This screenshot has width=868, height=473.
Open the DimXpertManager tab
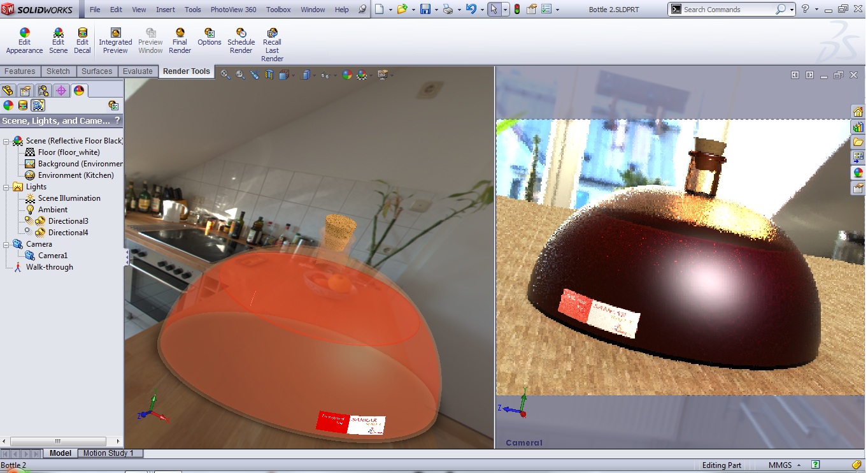point(61,91)
